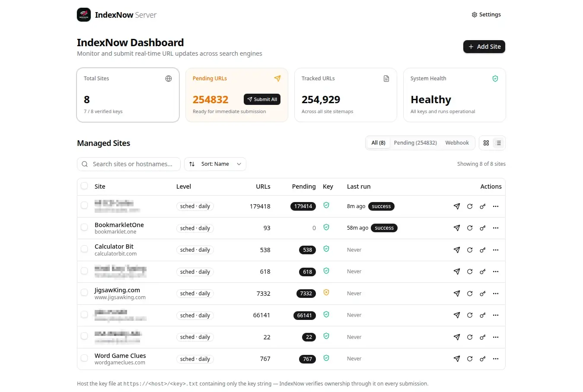Click the Calculator Bit site name
583x392 pixels.
pos(114,247)
